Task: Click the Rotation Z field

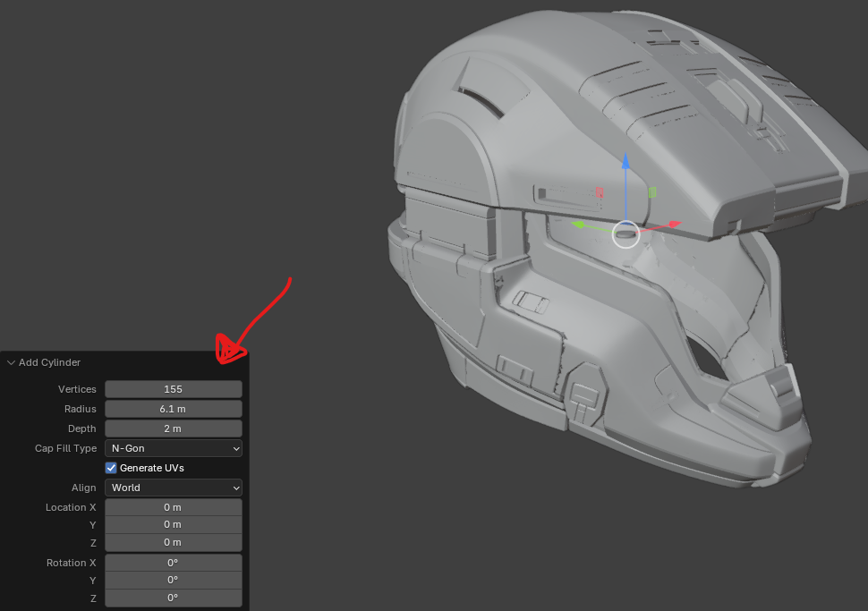Action: pyautogui.click(x=174, y=598)
